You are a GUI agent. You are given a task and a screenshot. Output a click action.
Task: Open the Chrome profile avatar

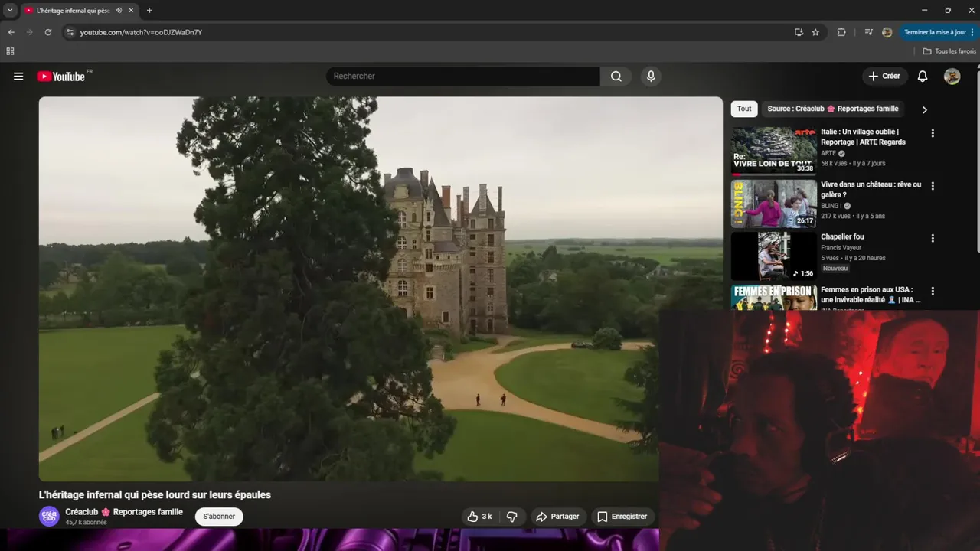pyautogui.click(x=887, y=32)
